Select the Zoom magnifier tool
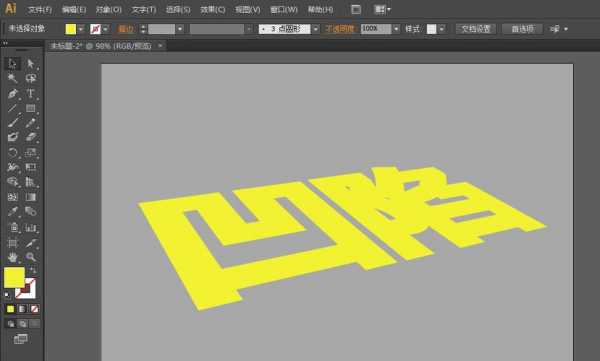 tap(31, 257)
